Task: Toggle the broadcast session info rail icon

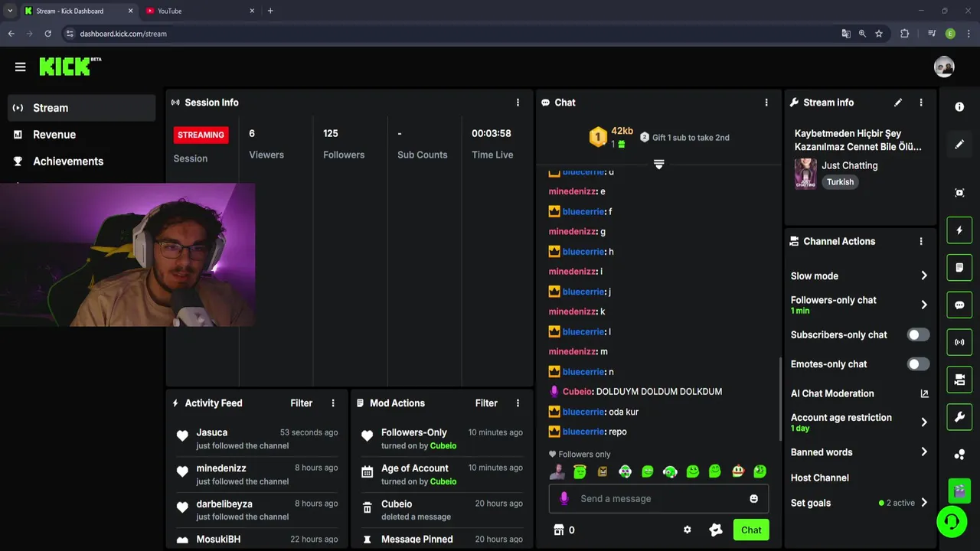Action: click(959, 342)
